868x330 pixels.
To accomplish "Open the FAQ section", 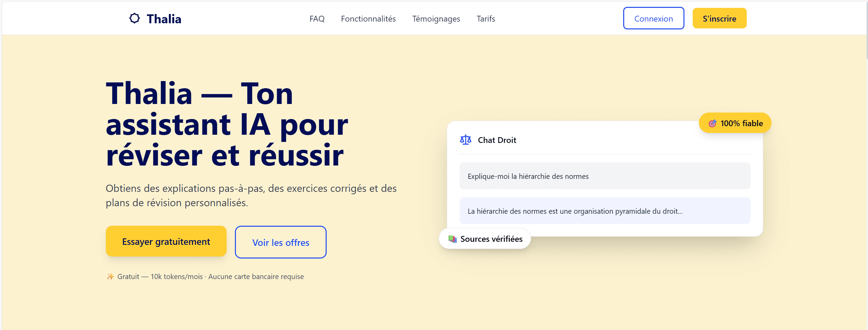I will pyautogui.click(x=317, y=19).
